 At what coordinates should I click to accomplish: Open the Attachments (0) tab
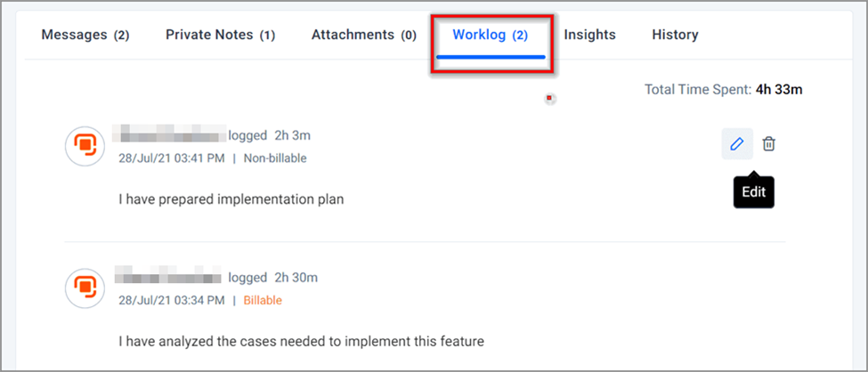coord(364,35)
